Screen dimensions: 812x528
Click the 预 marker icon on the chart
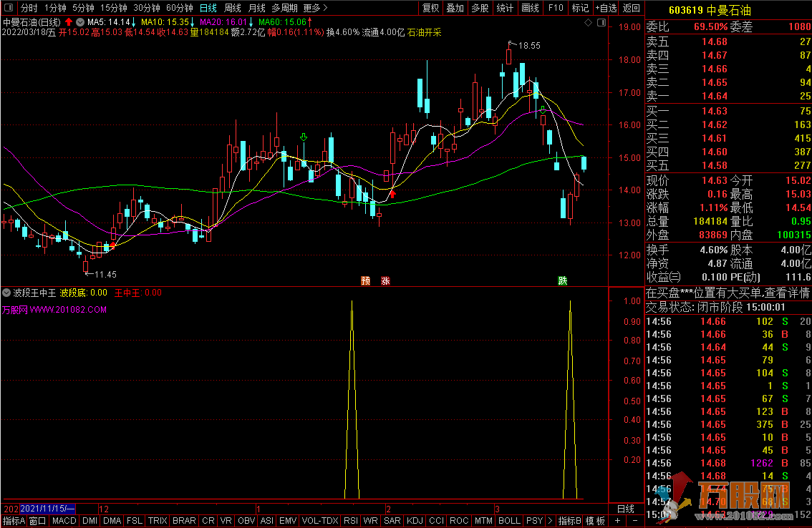tap(366, 280)
